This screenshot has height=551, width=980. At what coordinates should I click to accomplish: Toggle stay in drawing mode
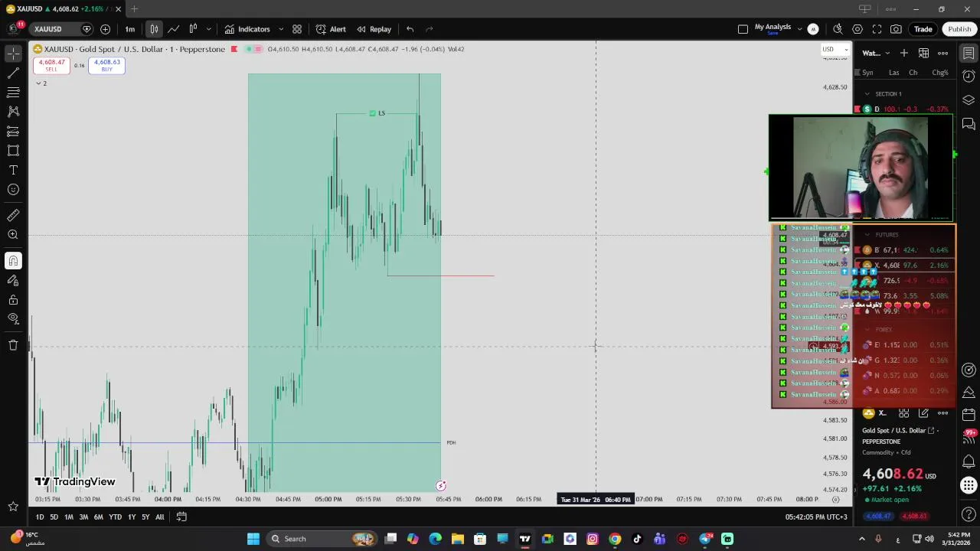pos(13,280)
